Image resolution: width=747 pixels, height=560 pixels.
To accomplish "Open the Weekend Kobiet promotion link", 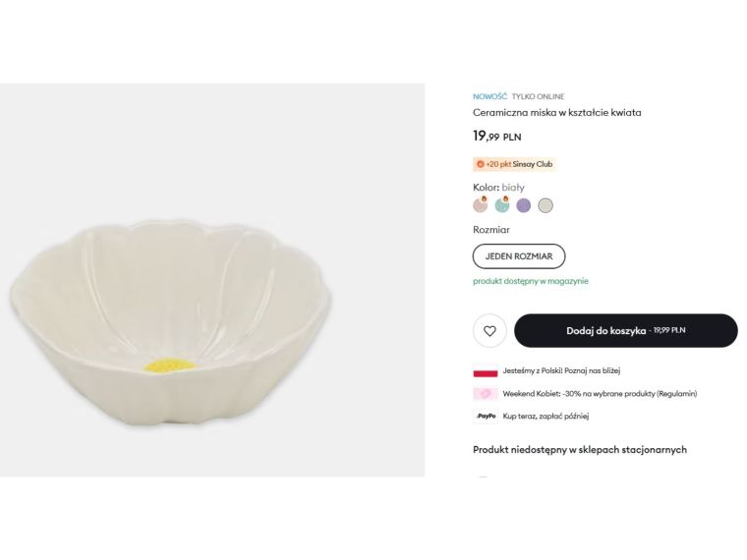I will pyautogui.click(x=600, y=394).
